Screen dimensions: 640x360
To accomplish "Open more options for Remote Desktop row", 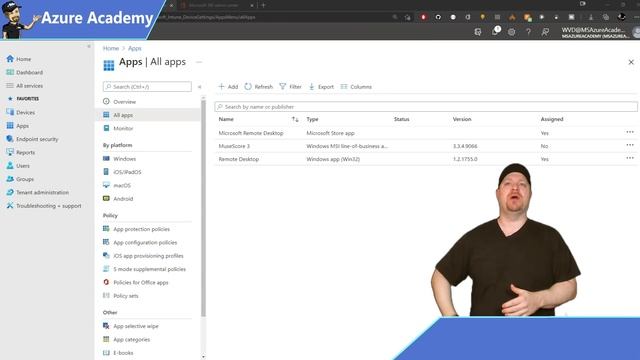I will click(x=630, y=158).
